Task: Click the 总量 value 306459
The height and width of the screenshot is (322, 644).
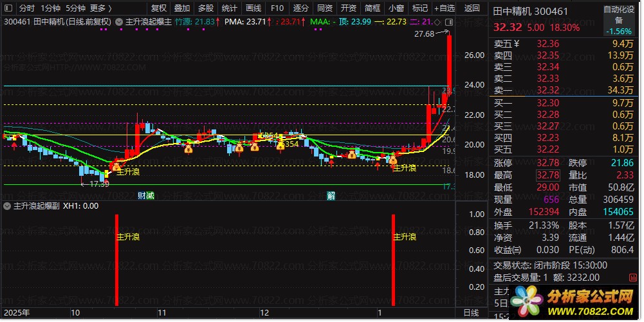Action: (x=617, y=200)
